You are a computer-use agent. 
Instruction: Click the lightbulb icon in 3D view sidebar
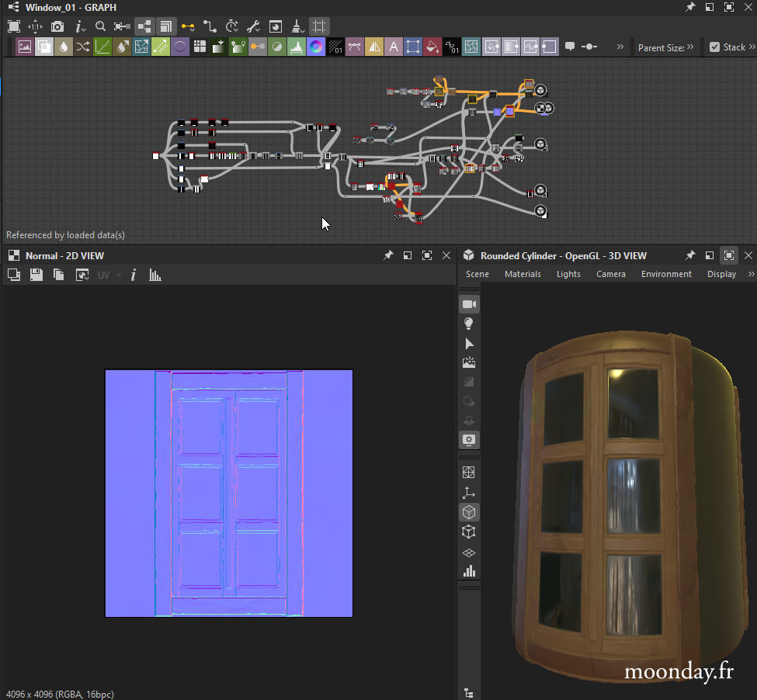(x=469, y=324)
